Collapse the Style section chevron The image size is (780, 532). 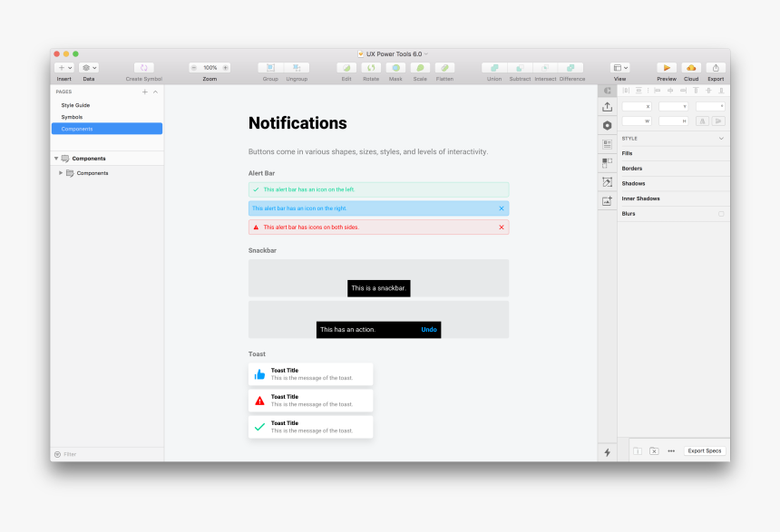[x=721, y=139]
